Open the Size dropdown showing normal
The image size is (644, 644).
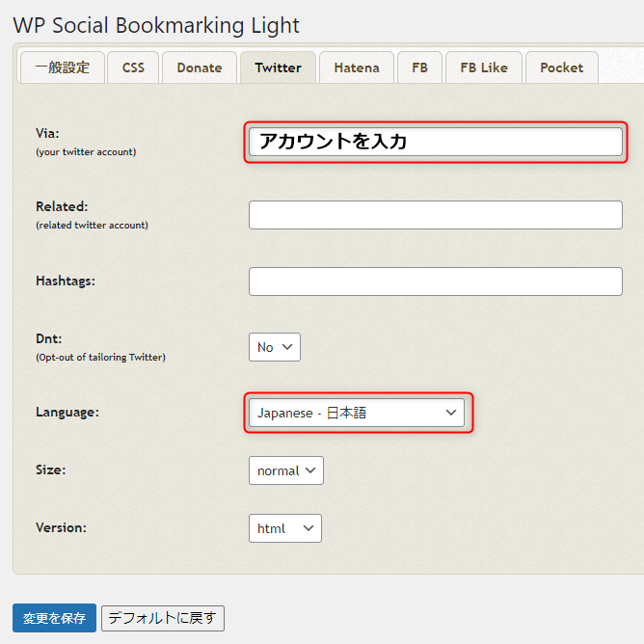click(x=285, y=470)
